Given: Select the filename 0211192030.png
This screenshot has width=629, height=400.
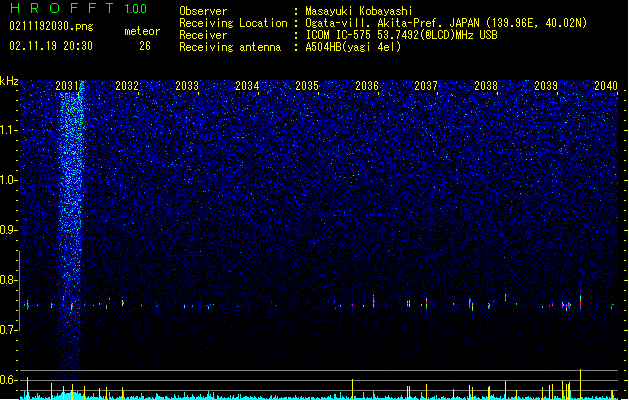Looking at the screenshot, I should coord(51,27).
